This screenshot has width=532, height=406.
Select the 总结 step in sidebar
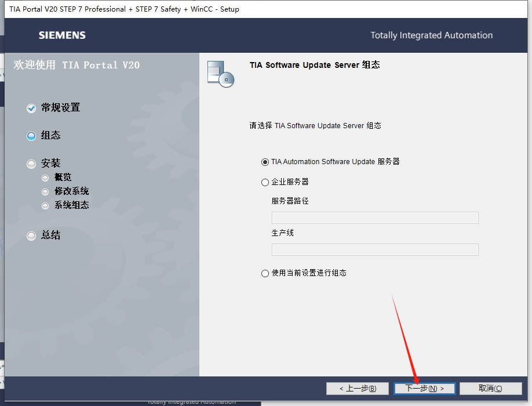[x=50, y=235]
